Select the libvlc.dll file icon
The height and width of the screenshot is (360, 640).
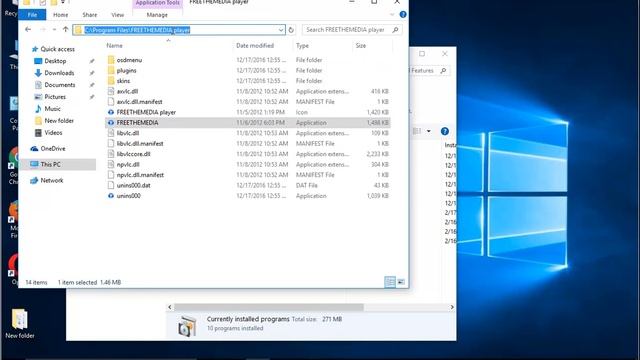coord(111,133)
